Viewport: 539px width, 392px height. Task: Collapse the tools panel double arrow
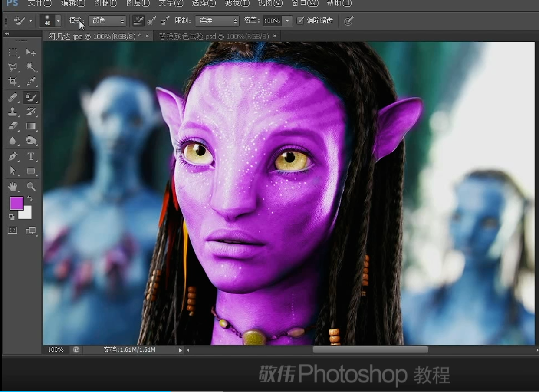tap(7, 34)
